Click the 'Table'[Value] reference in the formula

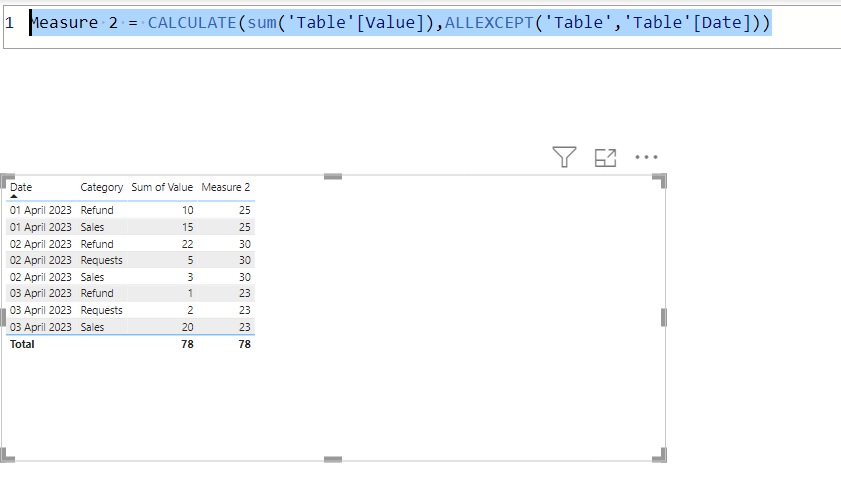pos(356,23)
